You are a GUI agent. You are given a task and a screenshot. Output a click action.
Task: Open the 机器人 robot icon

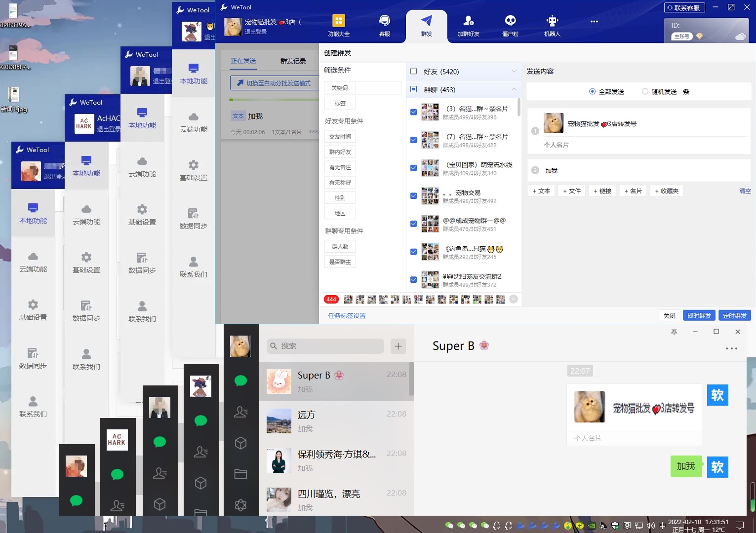click(x=552, y=21)
